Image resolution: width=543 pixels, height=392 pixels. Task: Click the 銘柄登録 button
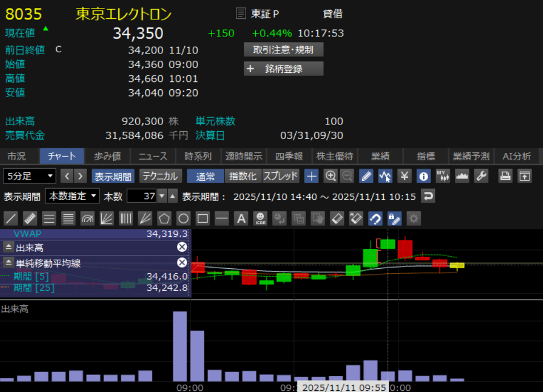click(283, 69)
